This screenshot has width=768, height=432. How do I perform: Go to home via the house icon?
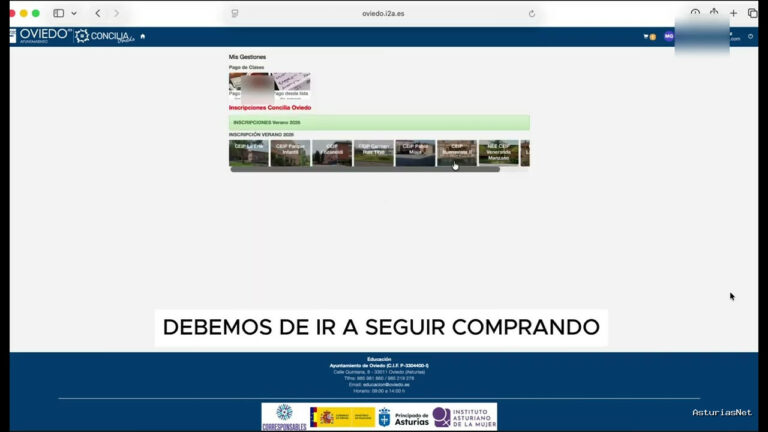click(x=143, y=36)
